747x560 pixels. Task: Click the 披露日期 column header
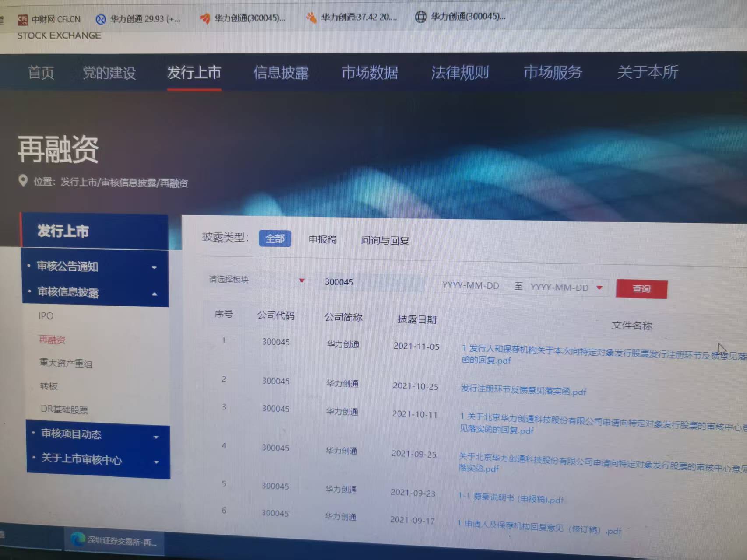pyautogui.click(x=417, y=319)
